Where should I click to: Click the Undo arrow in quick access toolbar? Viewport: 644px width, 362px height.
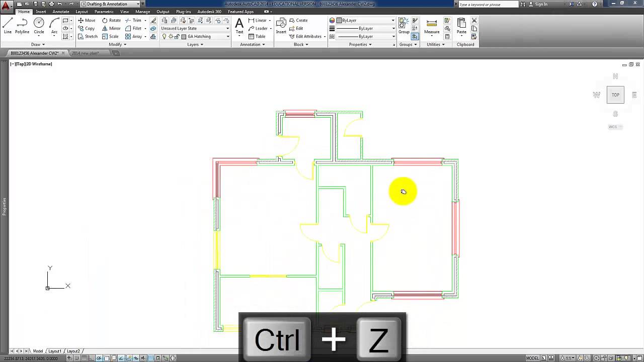click(59, 4)
